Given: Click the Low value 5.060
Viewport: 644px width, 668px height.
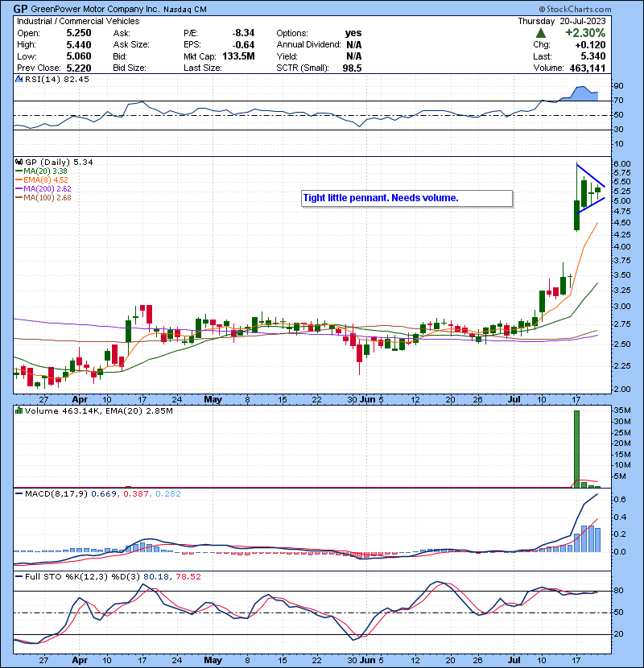Looking at the screenshot, I should pos(79,56).
